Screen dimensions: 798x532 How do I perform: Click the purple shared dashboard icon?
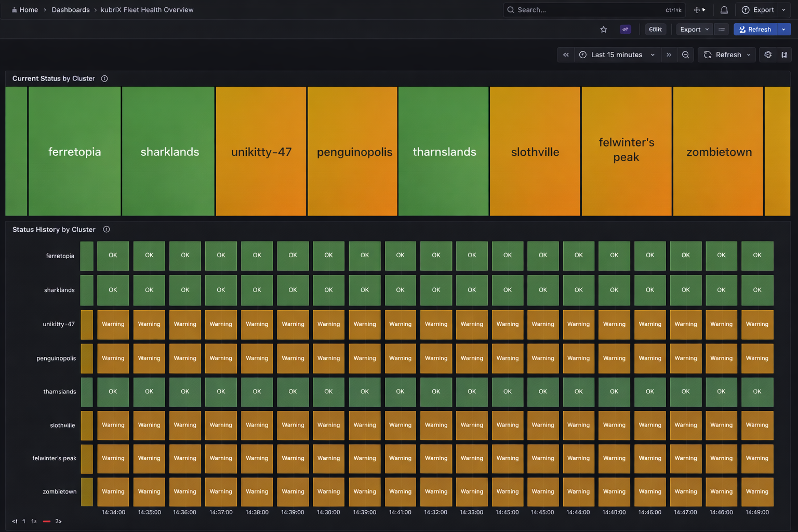click(626, 29)
